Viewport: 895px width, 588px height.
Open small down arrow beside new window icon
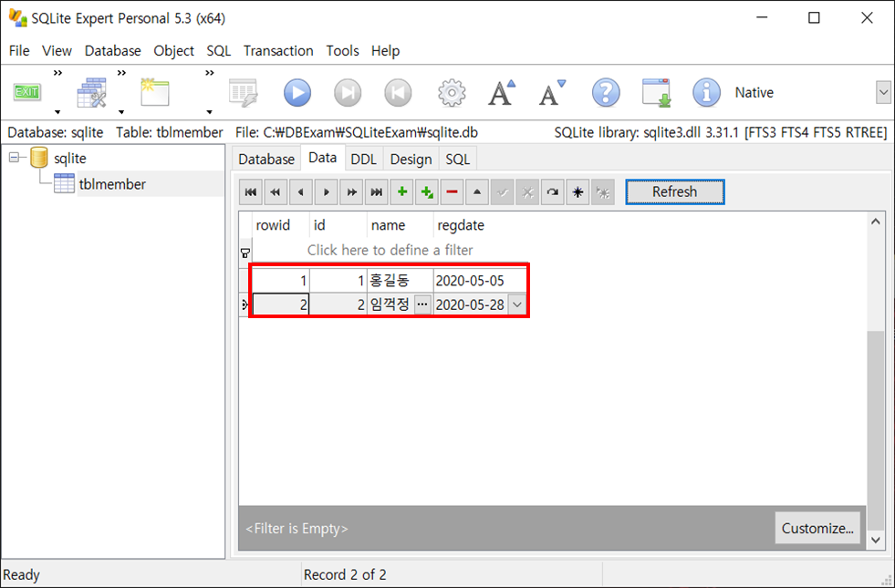pos(210,112)
